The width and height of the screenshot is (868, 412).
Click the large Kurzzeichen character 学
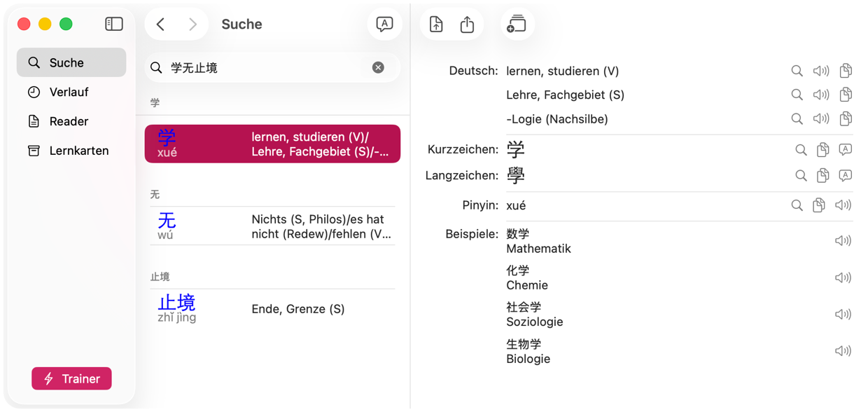516,149
